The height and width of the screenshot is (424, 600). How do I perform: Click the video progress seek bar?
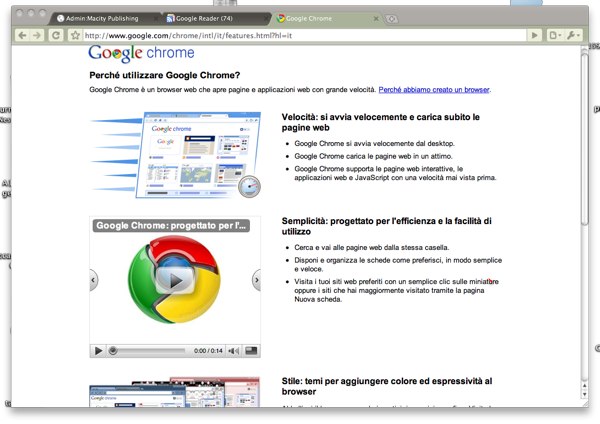pos(147,351)
